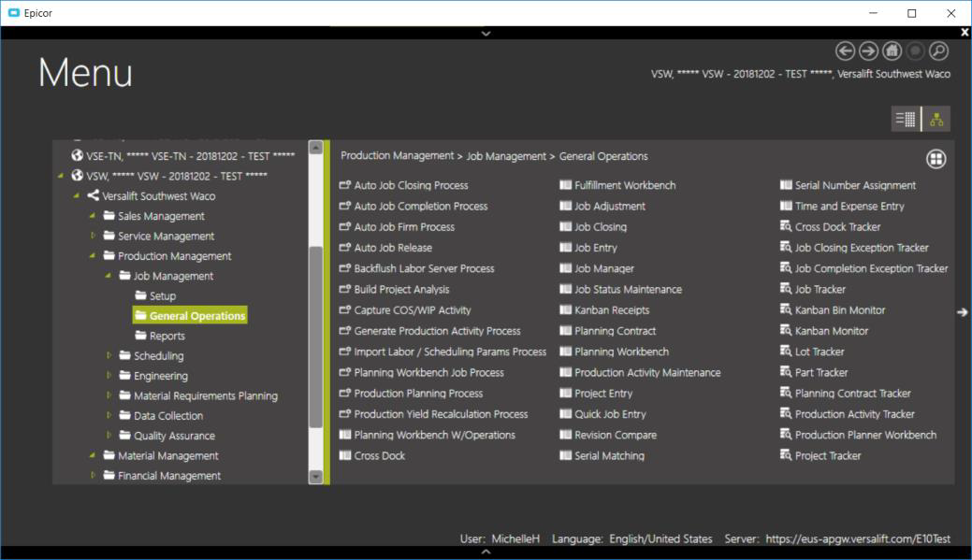Screen dimensions: 972x560
Task: Select the Quality Assurance folder
Action: point(167,436)
